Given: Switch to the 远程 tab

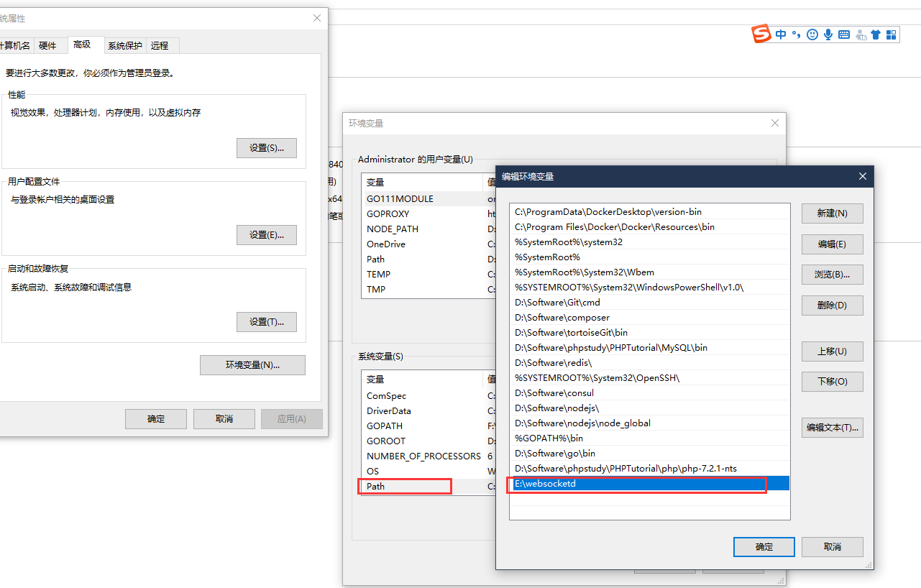Looking at the screenshot, I should 160,45.
